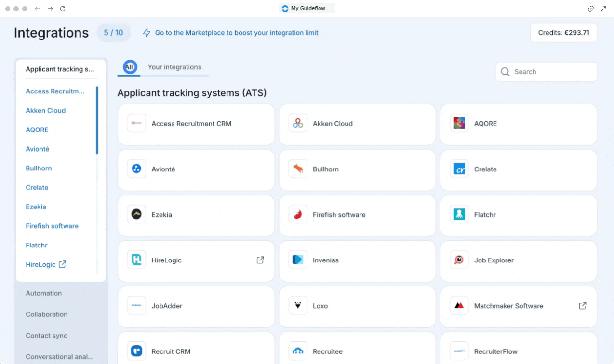Click the sidebar list scrollbar

click(97, 120)
